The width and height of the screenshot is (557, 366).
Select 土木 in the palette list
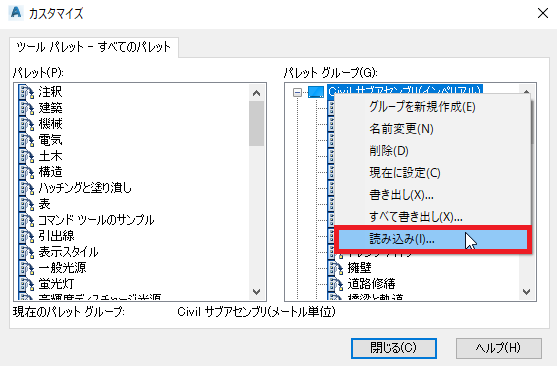(50, 156)
